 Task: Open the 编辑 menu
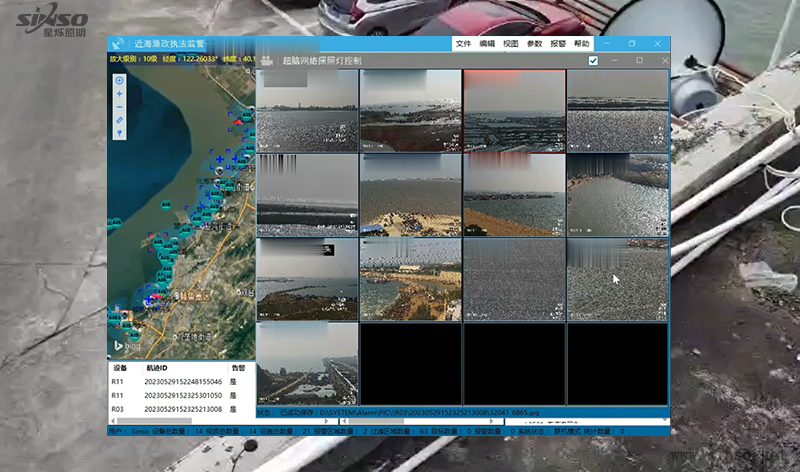click(x=487, y=44)
